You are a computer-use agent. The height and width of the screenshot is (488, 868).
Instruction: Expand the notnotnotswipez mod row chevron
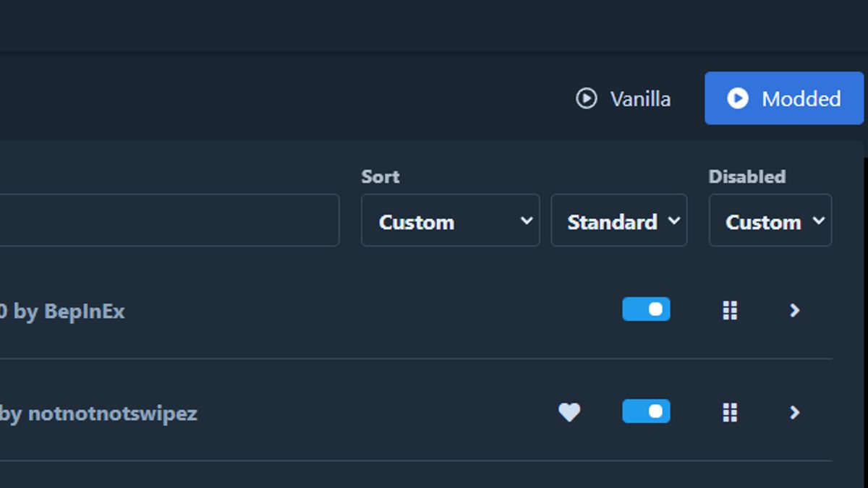(794, 412)
